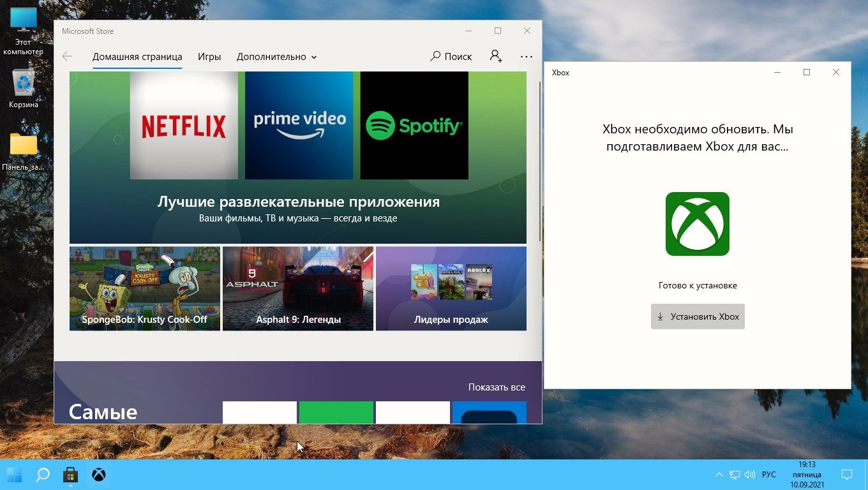
Task: Open the Store three-dots more menu
Action: pyautogui.click(x=527, y=57)
